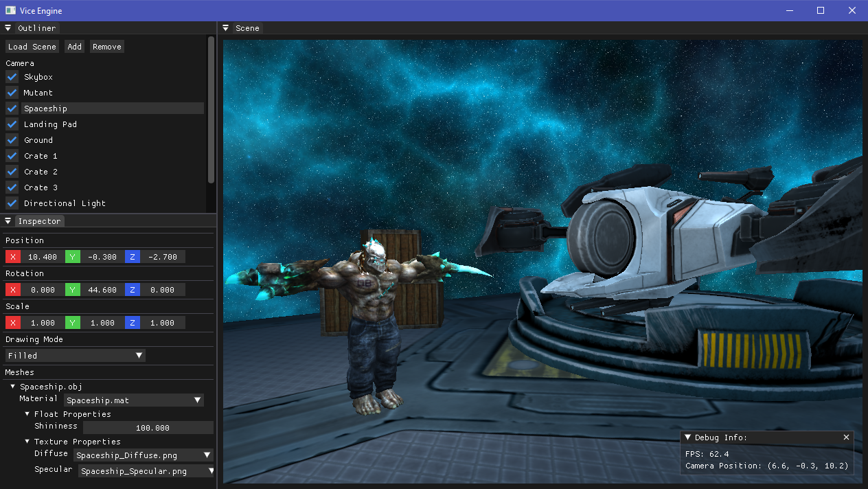Click the green Y button of Rotation
The image size is (868, 489).
[73, 290]
